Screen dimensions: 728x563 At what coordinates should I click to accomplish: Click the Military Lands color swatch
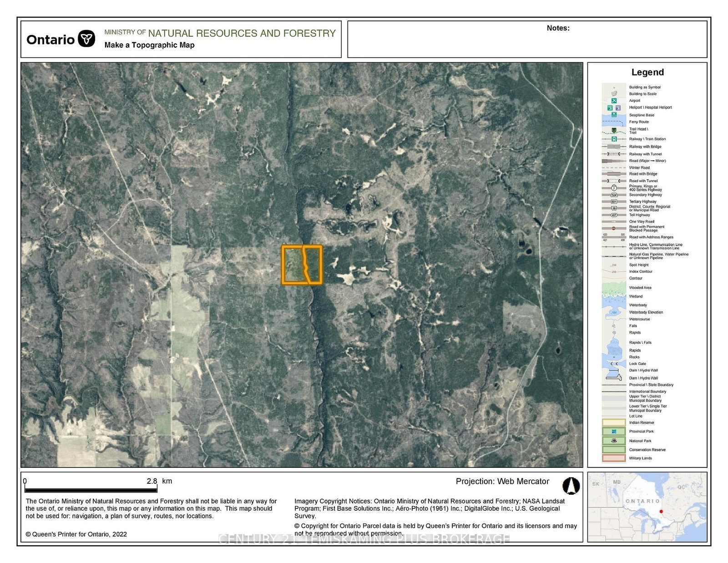click(x=614, y=458)
